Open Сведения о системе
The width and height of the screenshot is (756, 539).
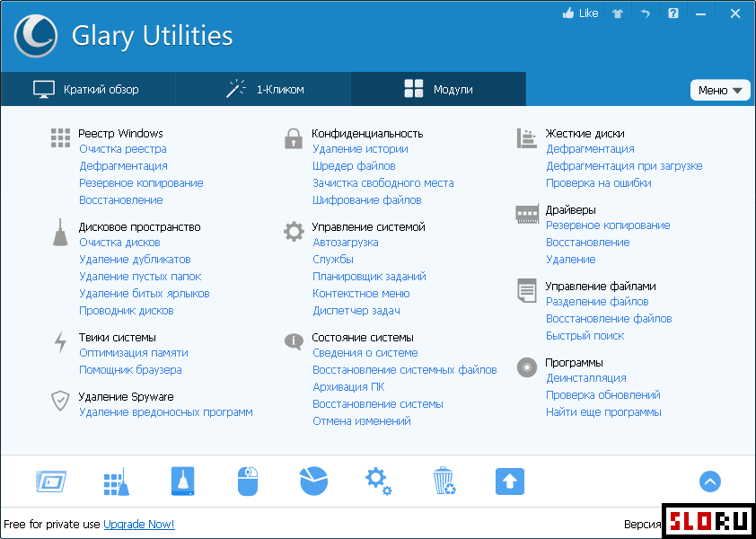point(365,353)
